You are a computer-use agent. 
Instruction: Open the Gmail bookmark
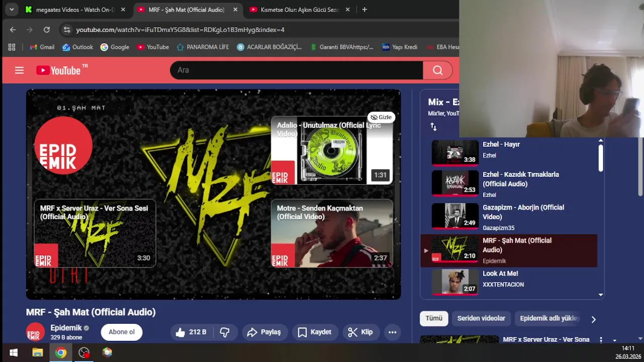click(x=42, y=47)
